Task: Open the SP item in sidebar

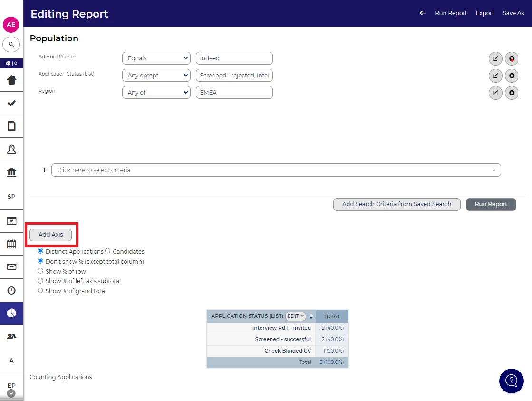Action: pos(11,197)
